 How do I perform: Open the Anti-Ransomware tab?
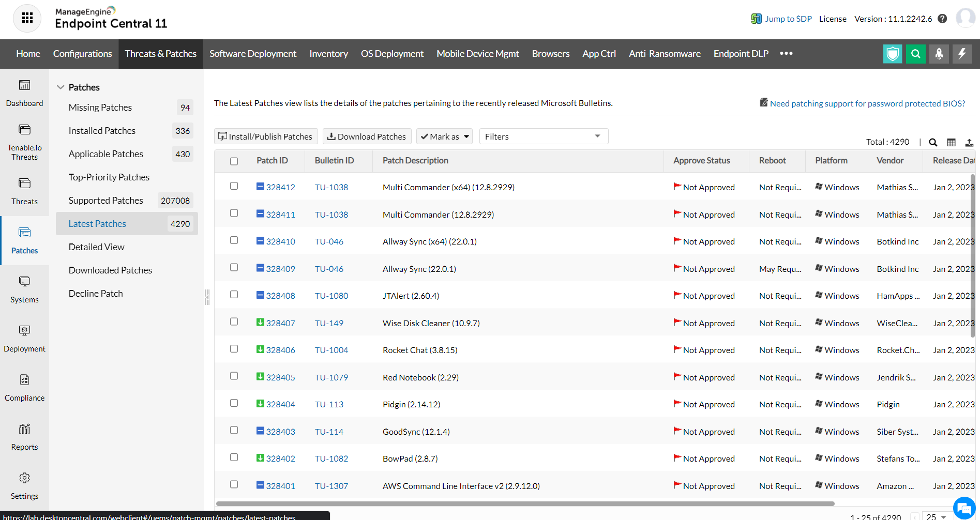(665, 54)
